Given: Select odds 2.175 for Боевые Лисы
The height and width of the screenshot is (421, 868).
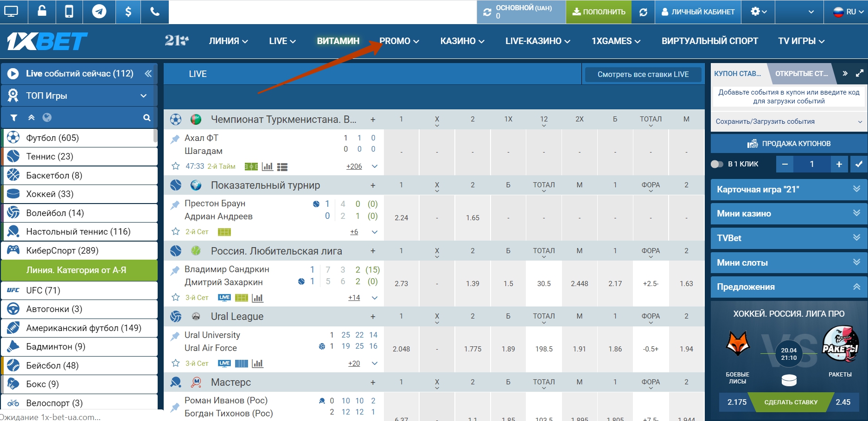Looking at the screenshot, I should coord(737,402).
